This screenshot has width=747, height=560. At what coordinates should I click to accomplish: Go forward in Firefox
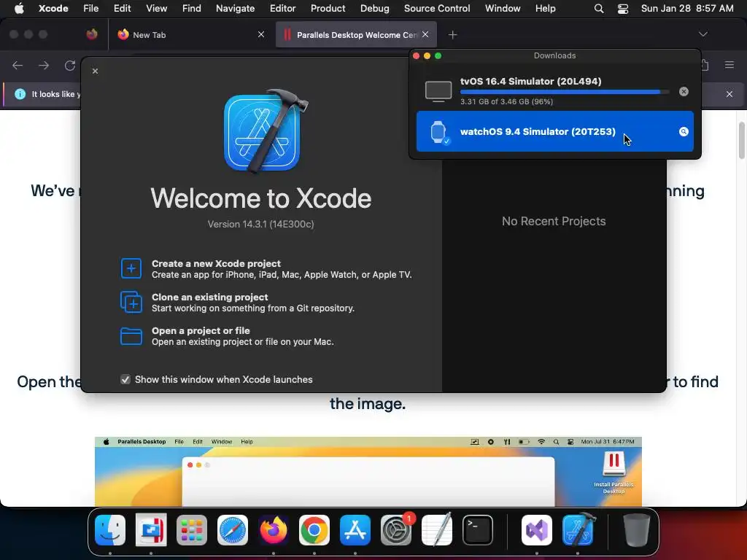point(44,65)
